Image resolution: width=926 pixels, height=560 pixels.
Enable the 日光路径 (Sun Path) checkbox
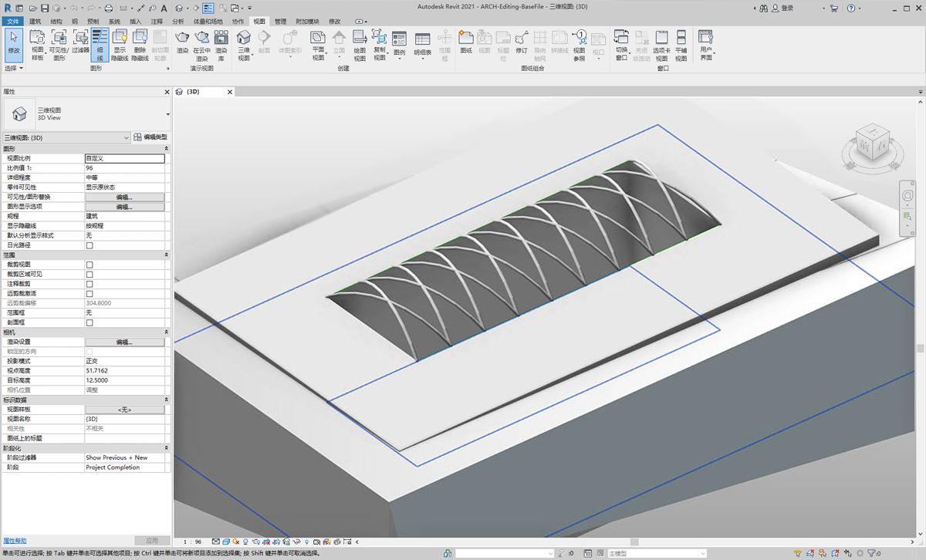point(90,245)
